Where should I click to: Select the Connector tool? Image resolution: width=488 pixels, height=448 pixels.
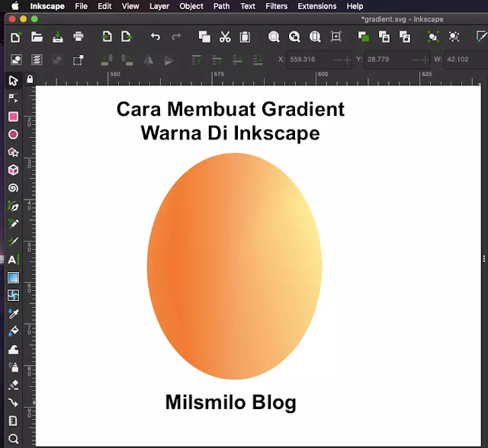(x=14, y=403)
